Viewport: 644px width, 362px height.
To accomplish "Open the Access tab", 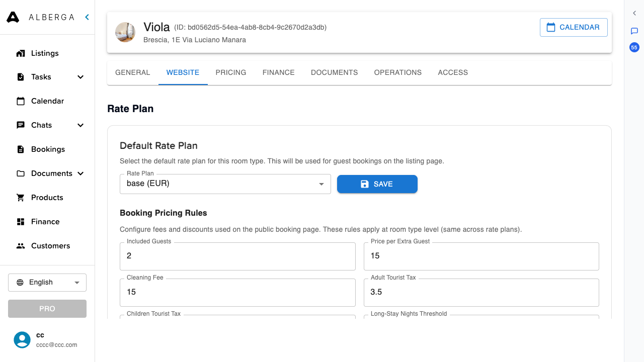I will [x=453, y=72].
